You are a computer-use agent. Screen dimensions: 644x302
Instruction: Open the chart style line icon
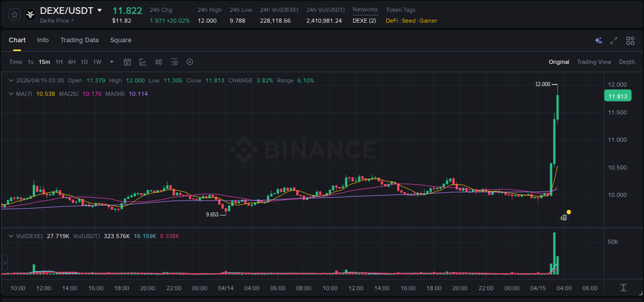[x=142, y=62]
